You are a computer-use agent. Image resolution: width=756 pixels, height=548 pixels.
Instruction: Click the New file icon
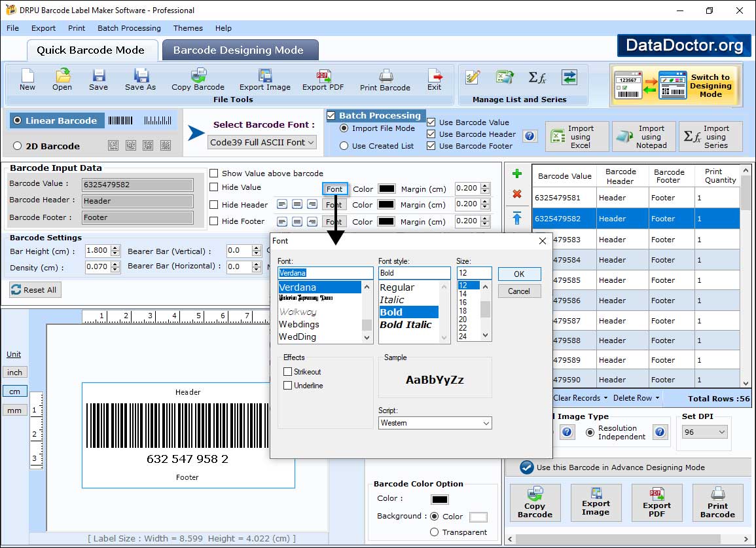tap(27, 80)
